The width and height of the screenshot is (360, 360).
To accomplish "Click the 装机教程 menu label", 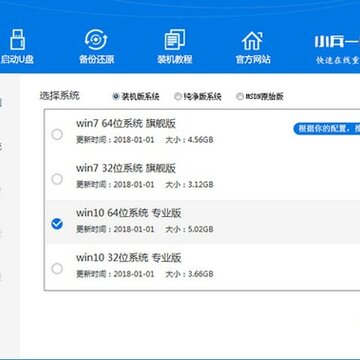I will click(175, 60).
